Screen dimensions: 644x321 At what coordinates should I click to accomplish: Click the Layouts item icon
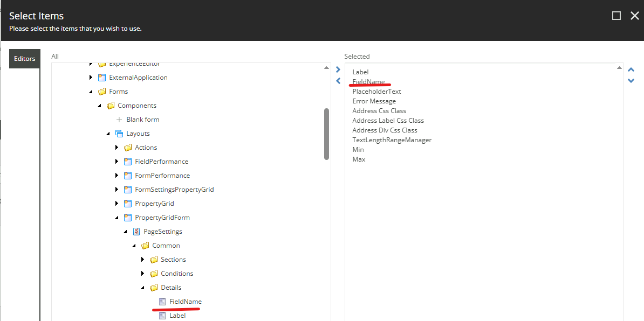[x=119, y=133]
